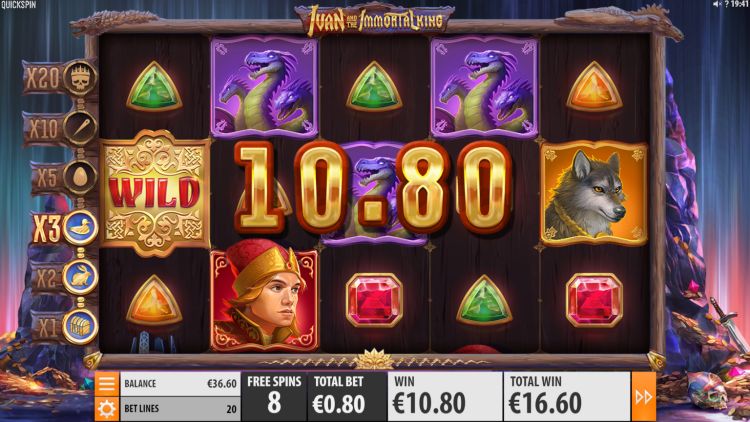Select the X5 egg multiplier icon

click(79, 177)
